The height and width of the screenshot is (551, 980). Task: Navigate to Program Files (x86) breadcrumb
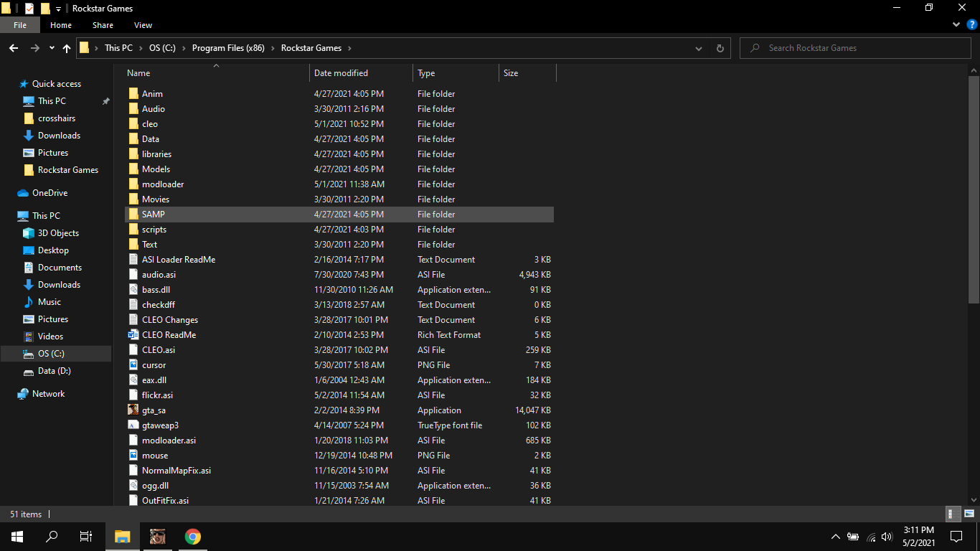[x=228, y=48]
